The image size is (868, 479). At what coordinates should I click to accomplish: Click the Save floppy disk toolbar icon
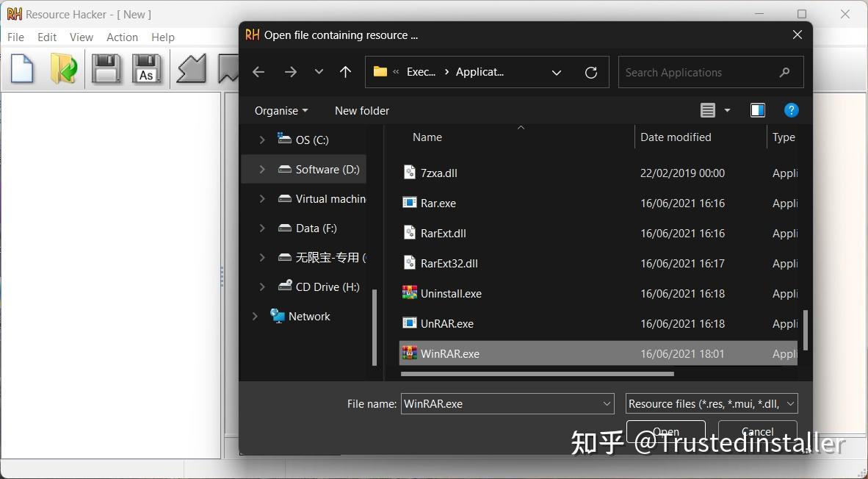(106, 68)
